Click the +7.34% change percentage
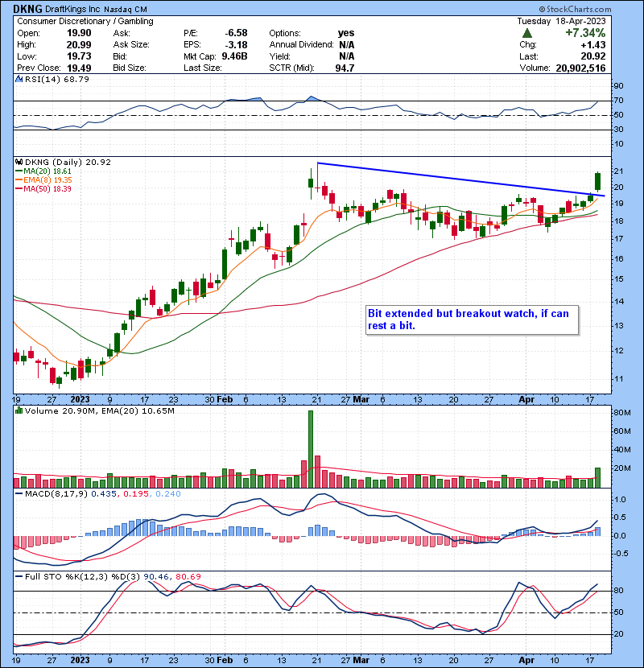The height and width of the screenshot is (668, 644). [x=585, y=33]
